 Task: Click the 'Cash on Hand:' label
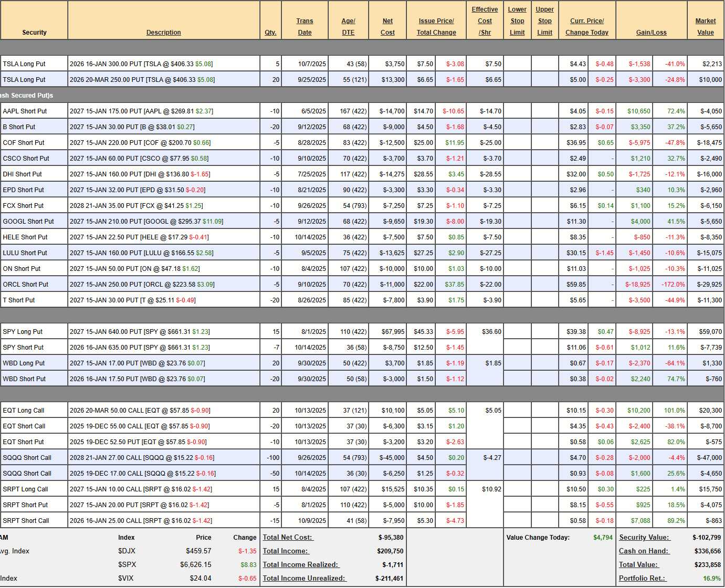click(644, 551)
